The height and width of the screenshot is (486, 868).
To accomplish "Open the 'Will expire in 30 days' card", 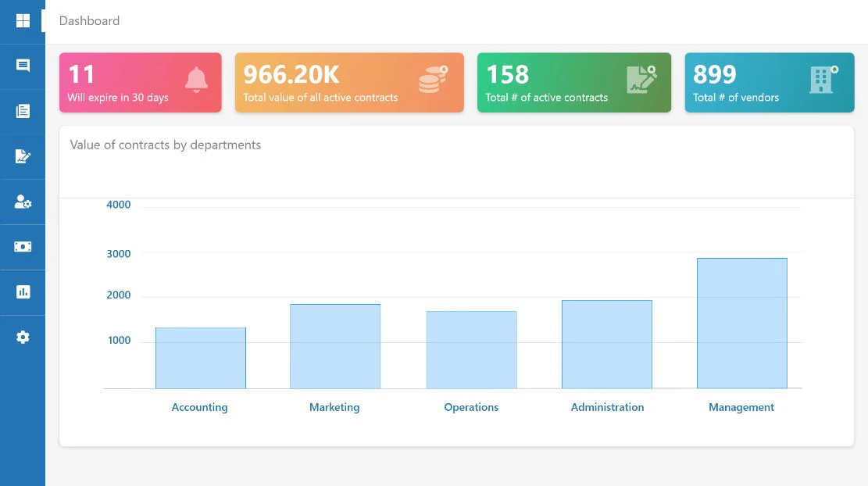I will point(141,83).
